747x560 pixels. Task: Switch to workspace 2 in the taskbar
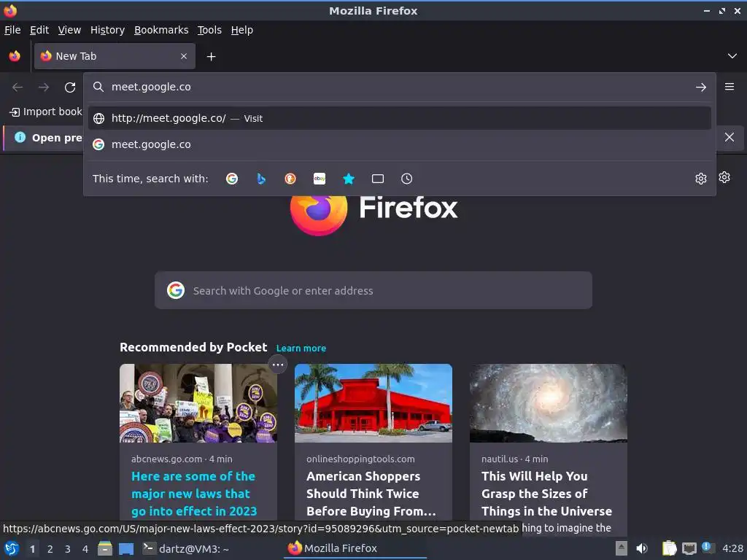click(x=50, y=549)
